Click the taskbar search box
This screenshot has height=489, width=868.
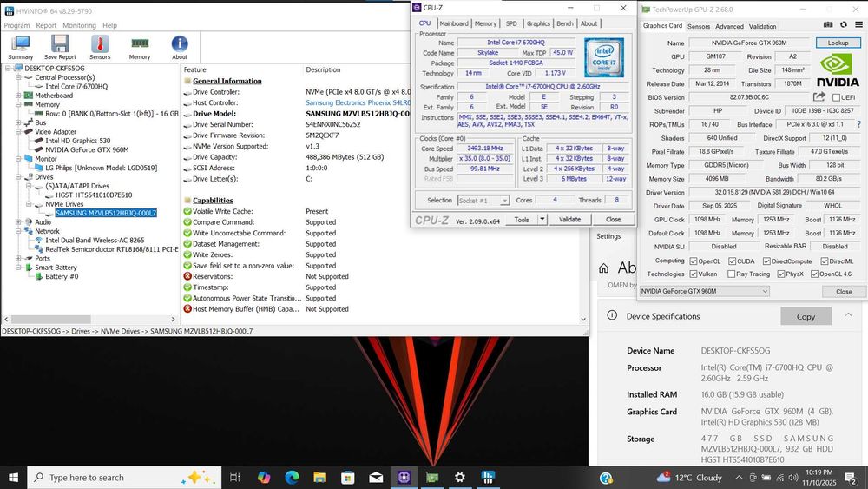124,478
